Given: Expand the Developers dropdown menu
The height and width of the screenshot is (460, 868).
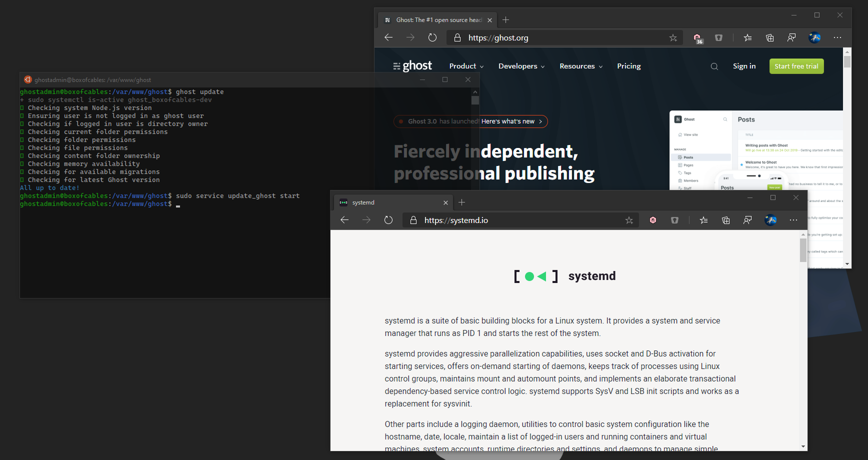Looking at the screenshot, I should tap(521, 66).
